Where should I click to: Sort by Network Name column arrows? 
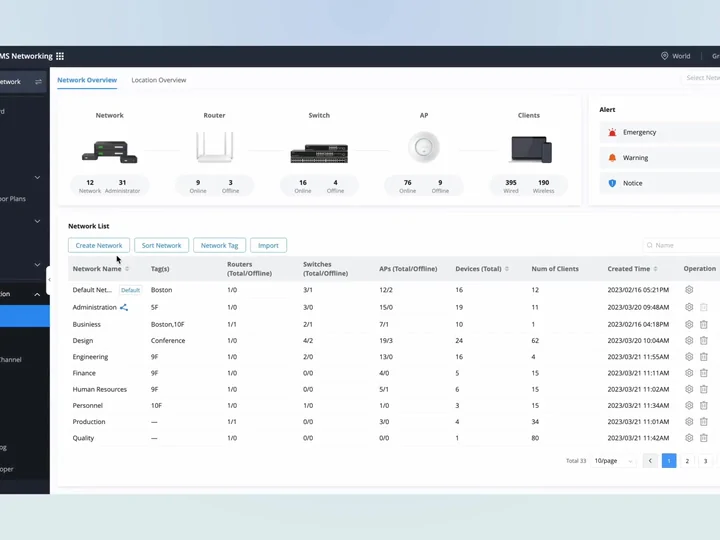(127, 269)
